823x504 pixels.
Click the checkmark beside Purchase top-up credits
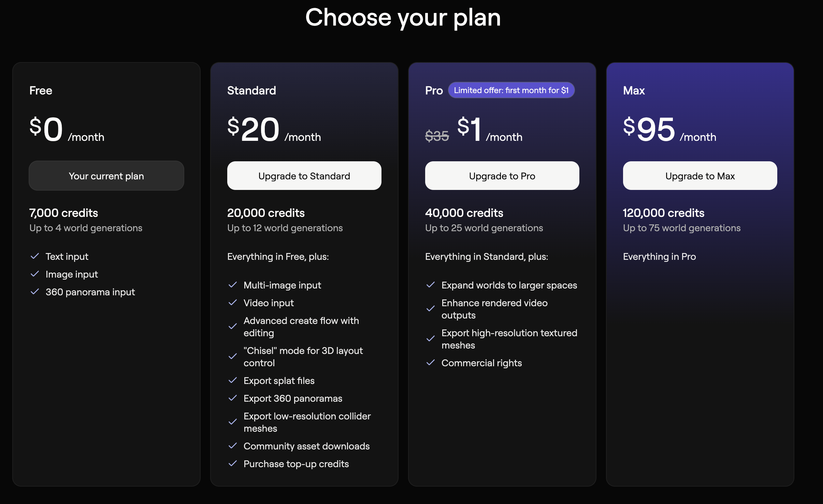pyautogui.click(x=233, y=463)
